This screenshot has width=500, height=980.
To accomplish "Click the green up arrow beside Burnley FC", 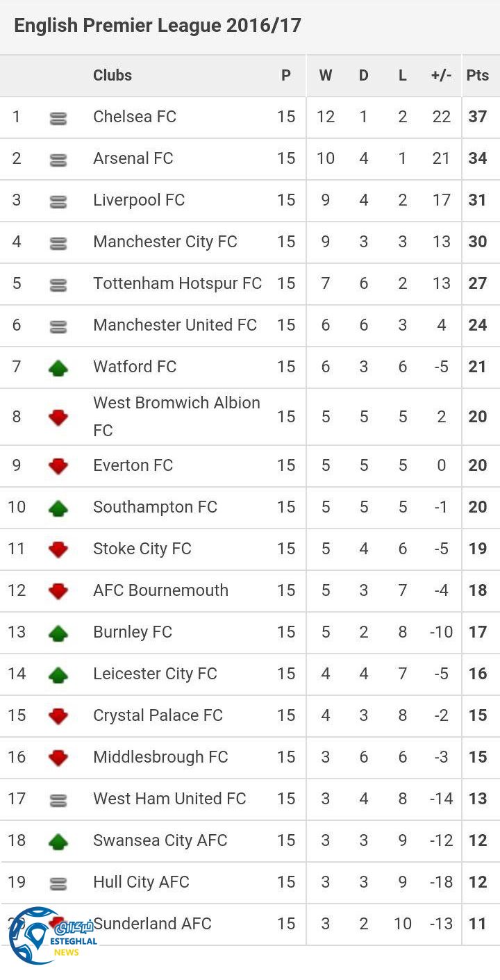I will tap(58, 633).
